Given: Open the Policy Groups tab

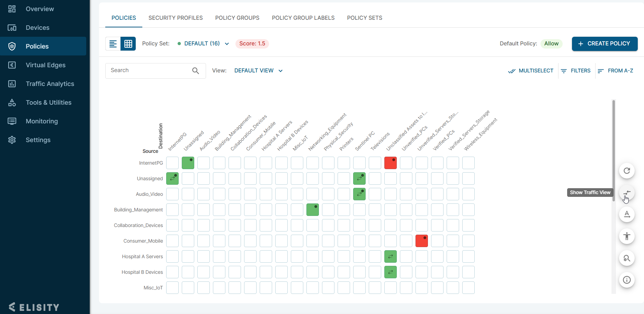Looking at the screenshot, I should 237,18.
